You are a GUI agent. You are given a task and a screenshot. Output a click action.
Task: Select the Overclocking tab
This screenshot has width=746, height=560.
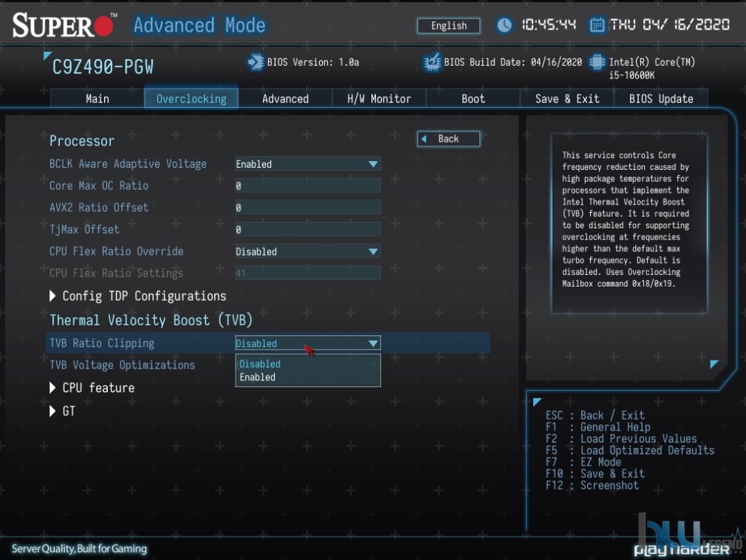(x=191, y=98)
